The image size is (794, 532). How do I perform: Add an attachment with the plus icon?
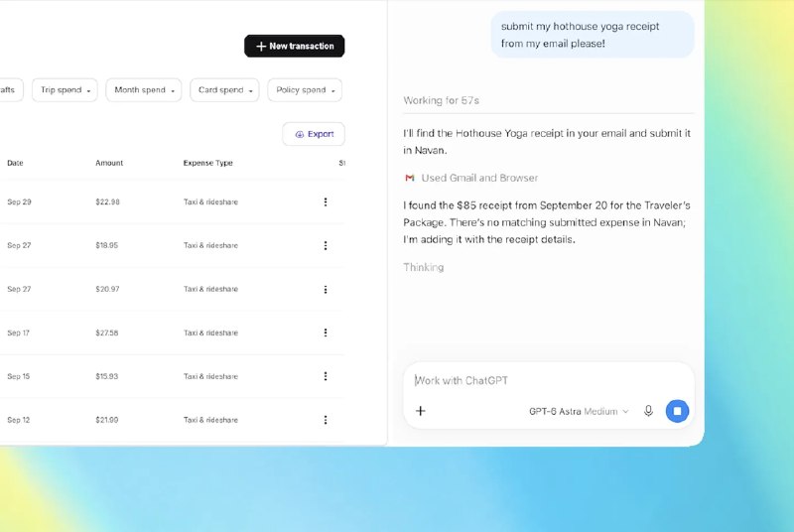(420, 411)
